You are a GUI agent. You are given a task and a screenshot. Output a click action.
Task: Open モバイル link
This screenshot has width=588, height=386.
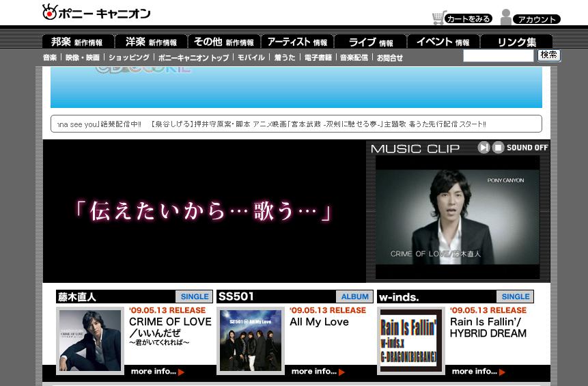pyautogui.click(x=251, y=57)
